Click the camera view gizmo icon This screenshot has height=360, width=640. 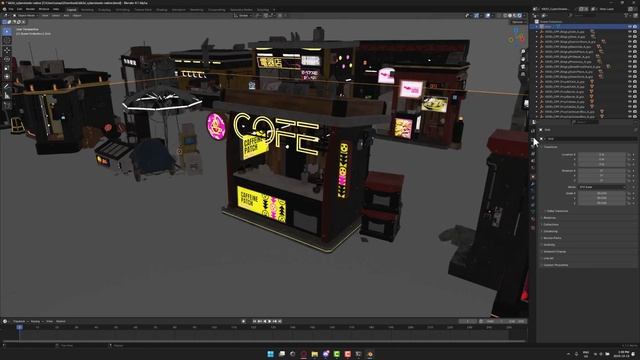[x=523, y=67]
